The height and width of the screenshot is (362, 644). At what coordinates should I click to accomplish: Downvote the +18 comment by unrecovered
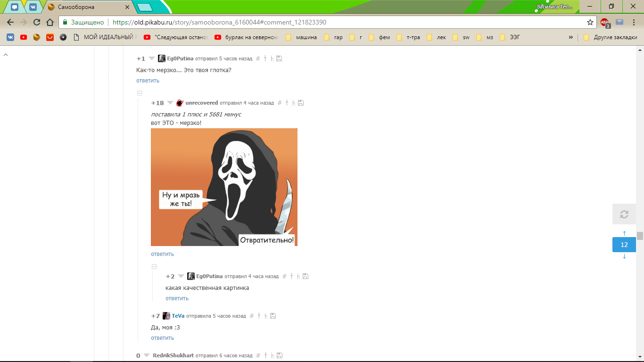click(169, 103)
